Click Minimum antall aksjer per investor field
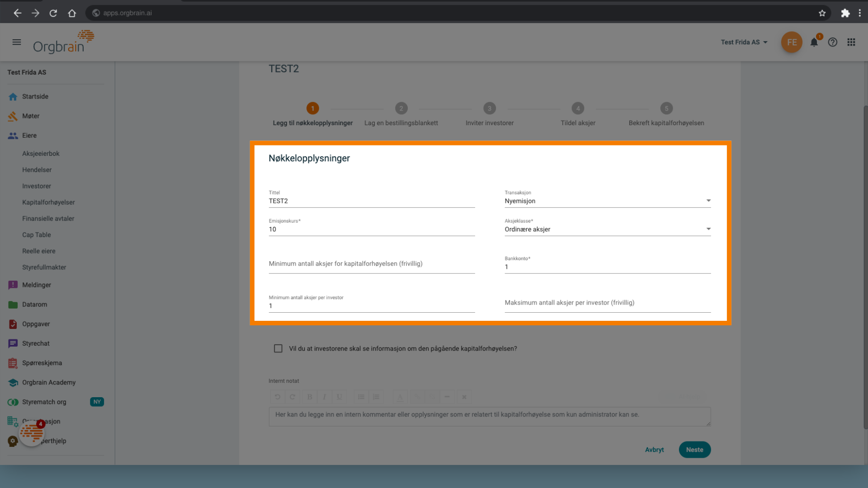 (x=372, y=305)
